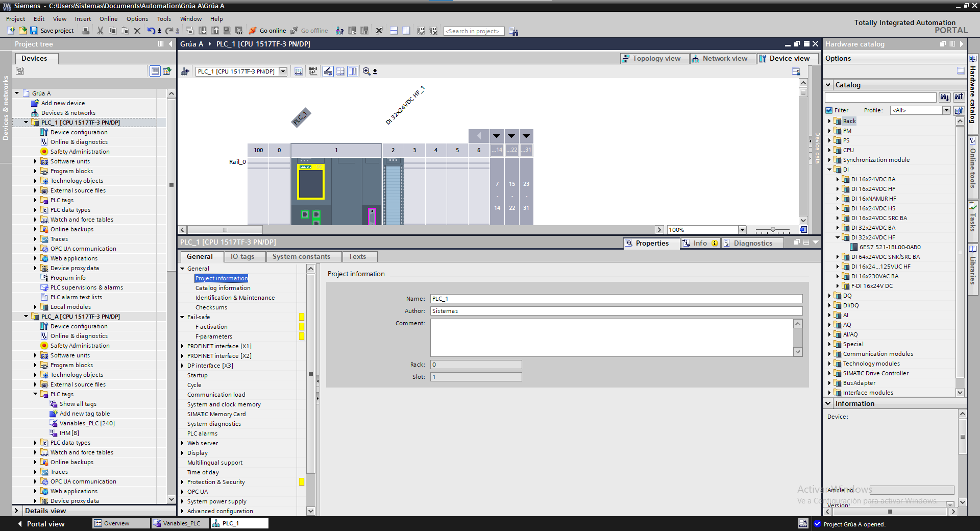
Task: Click the zoom magnifier in device view toolbar
Action: pos(366,71)
